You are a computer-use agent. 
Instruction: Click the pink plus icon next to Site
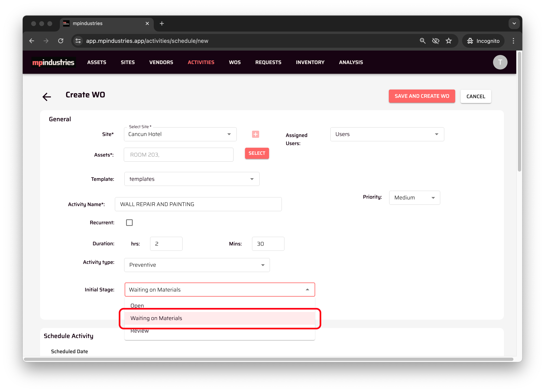[x=255, y=134]
